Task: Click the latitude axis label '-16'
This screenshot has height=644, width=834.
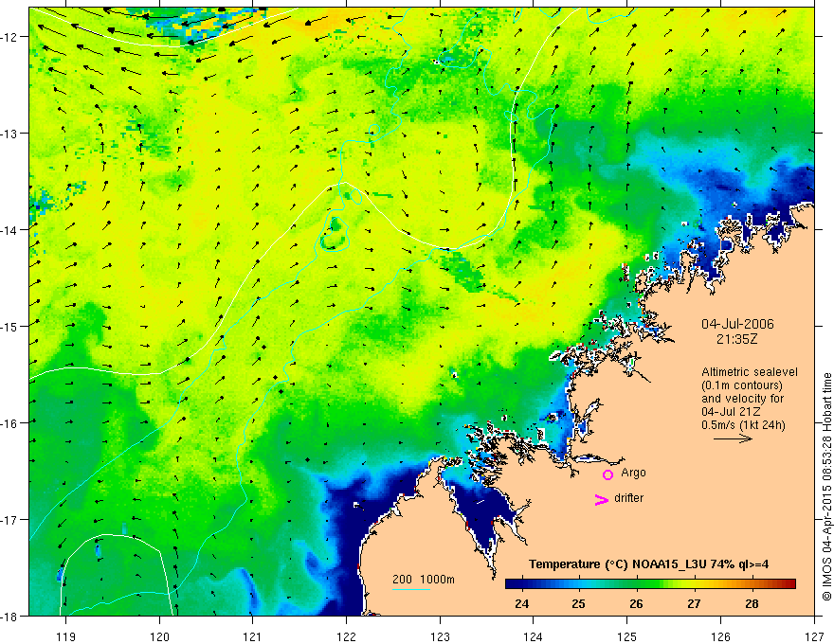Action: point(10,423)
